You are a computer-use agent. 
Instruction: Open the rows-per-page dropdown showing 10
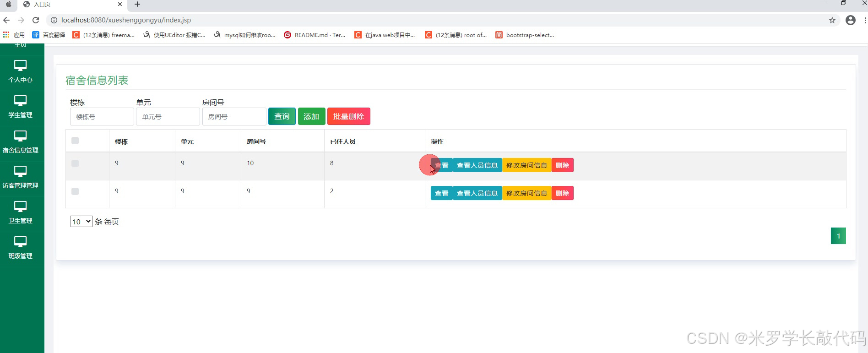pyautogui.click(x=81, y=222)
